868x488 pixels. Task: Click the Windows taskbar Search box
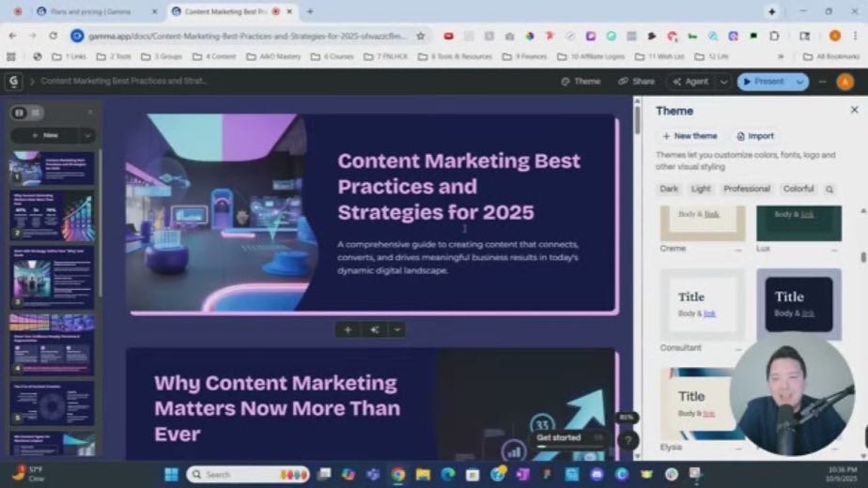[x=247, y=475]
